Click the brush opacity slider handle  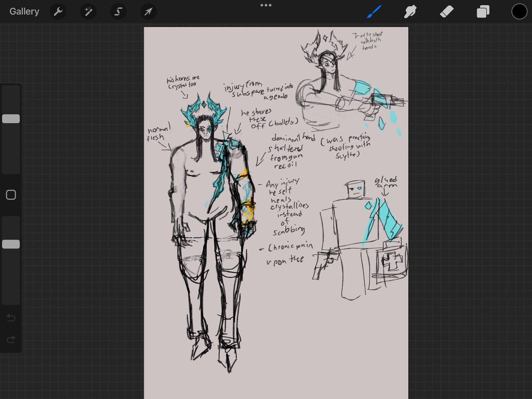tap(11, 244)
